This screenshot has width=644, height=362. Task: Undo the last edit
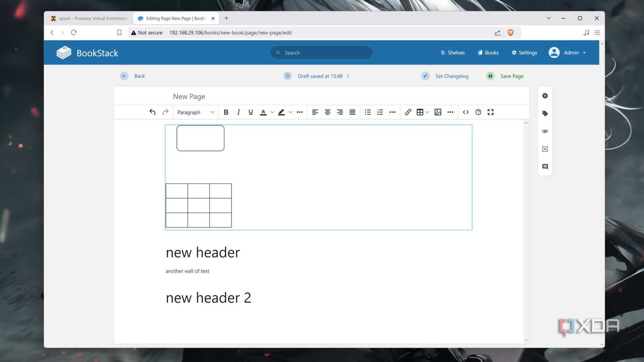tap(152, 112)
